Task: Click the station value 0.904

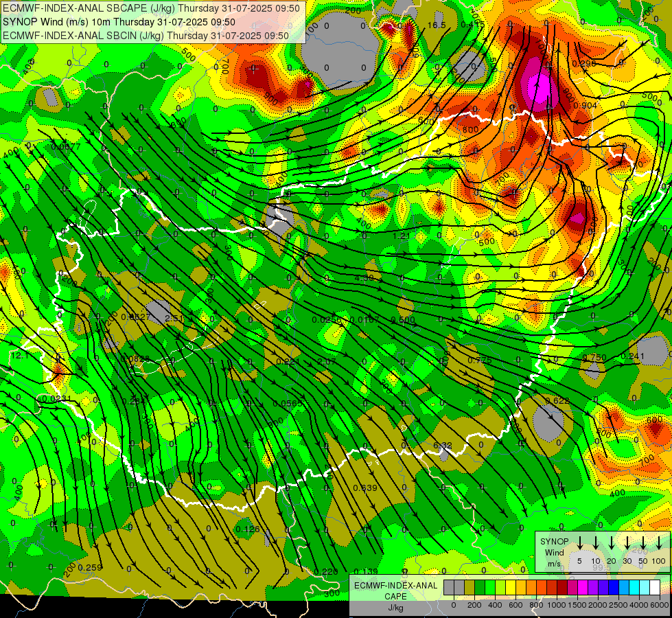Action: (x=585, y=106)
